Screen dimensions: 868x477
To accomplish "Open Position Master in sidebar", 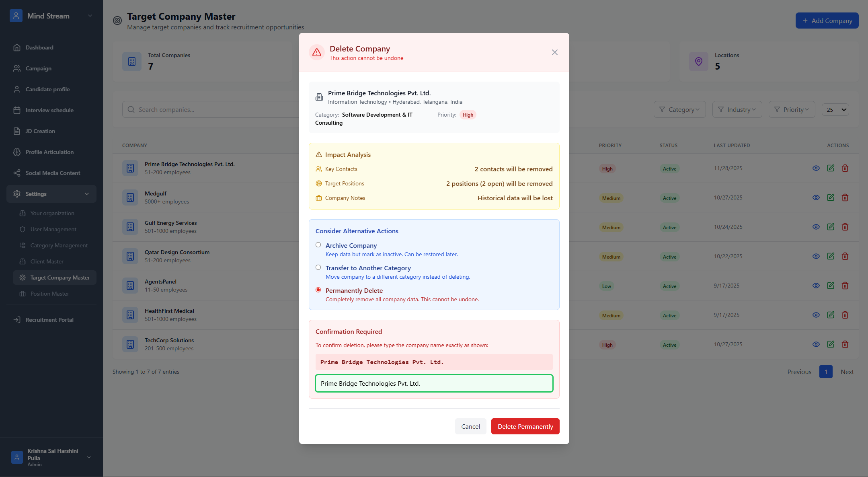I will [49, 294].
